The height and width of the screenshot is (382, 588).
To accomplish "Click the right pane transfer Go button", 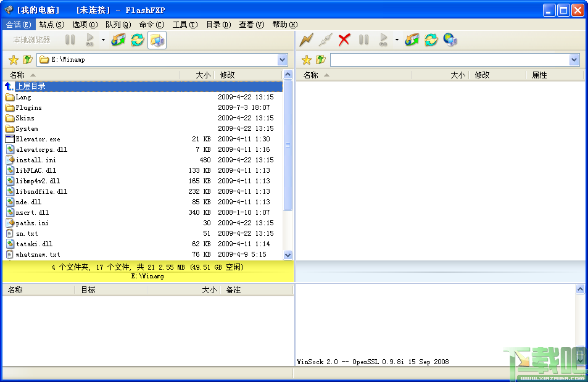I will pyautogui.click(x=383, y=39).
